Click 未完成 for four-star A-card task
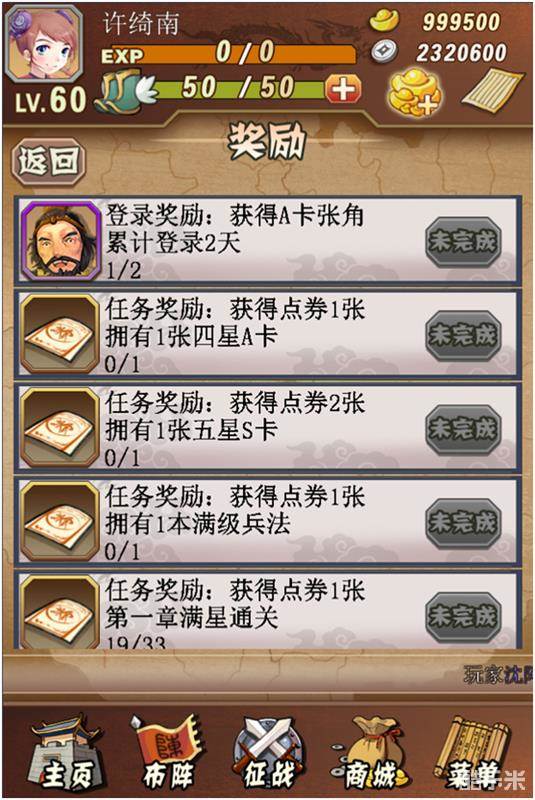The width and height of the screenshot is (535, 800). tap(463, 336)
